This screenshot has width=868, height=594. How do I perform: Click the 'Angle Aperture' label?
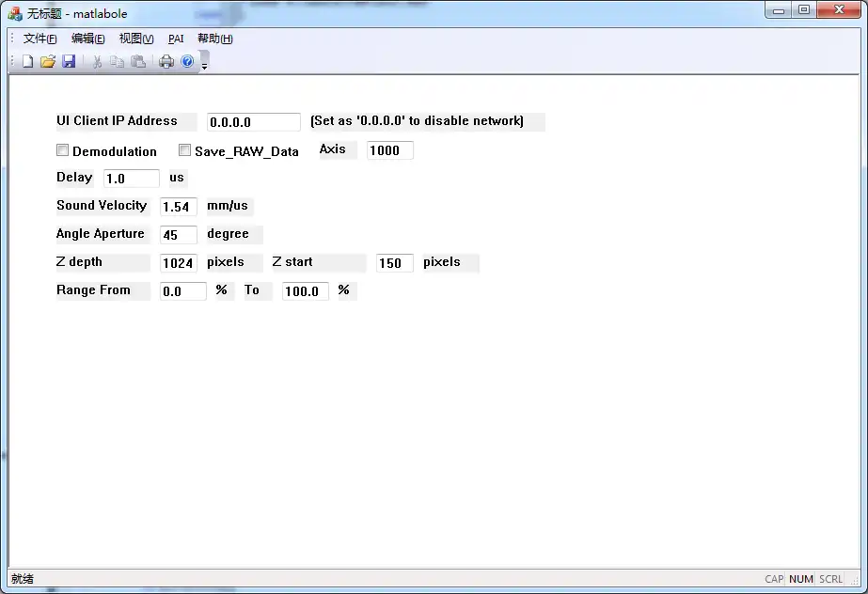tap(101, 234)
